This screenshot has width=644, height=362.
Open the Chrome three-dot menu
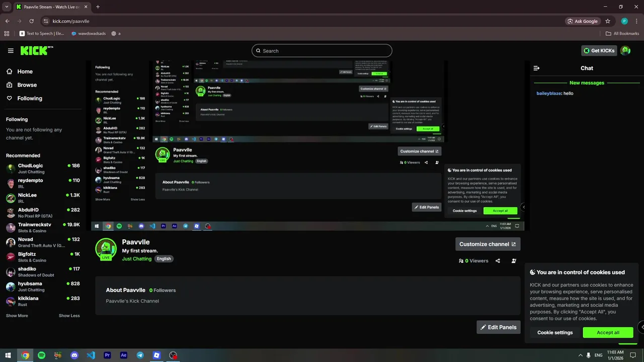(636, 21)
